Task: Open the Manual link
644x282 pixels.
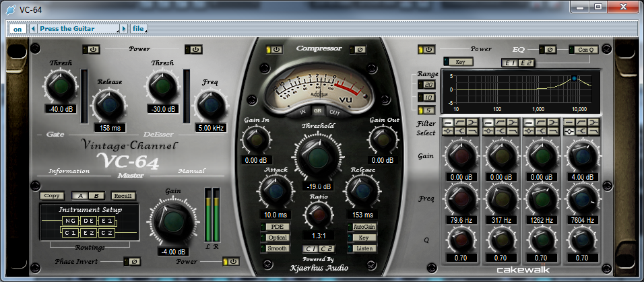Action: pyautogui.click(x=191, y=171)
